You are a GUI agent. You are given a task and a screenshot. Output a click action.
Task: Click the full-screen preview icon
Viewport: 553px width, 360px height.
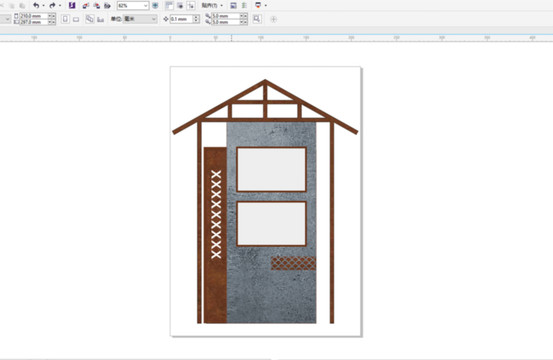pos(155,5)
